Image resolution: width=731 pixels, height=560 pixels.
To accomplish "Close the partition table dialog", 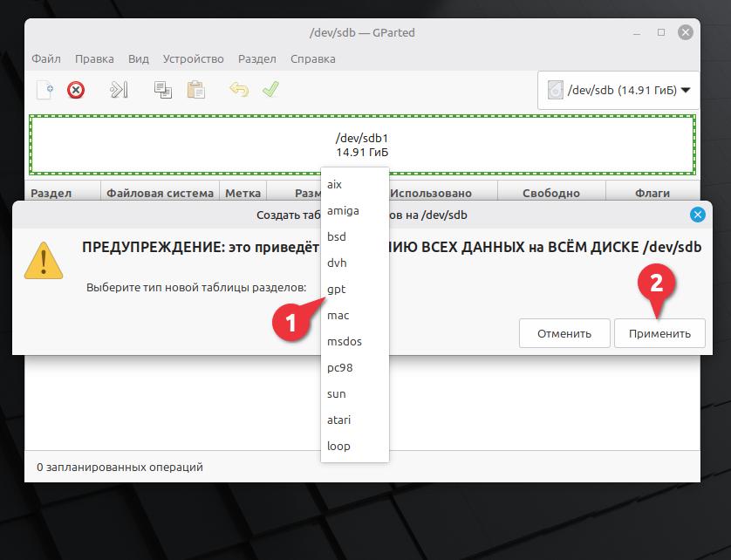I will pyautogui.click(x=698, y=215).
